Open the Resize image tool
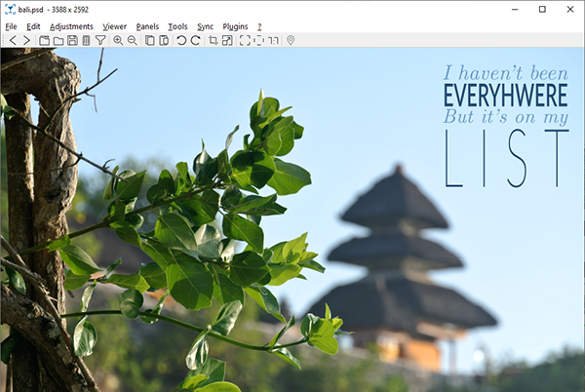This screenshot has height=392, width=585. pyautogui.click(x=227, y=41)
